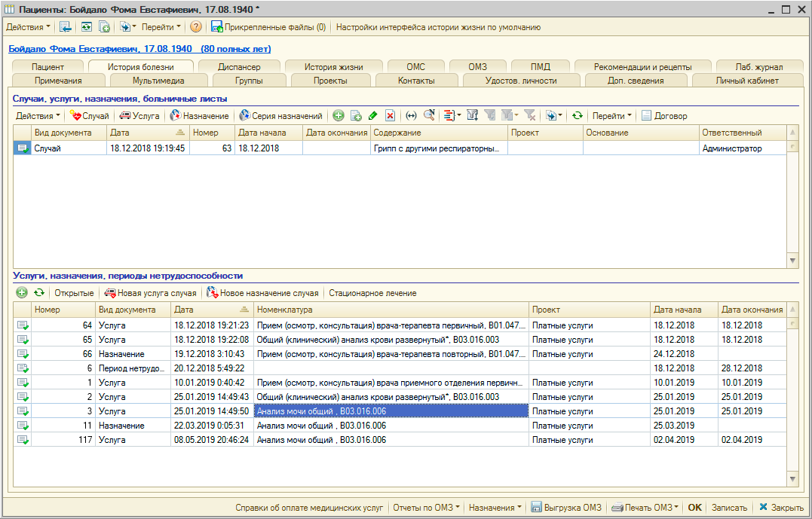Click the set date interval icon
The image size is (812, 519).
[411, 116]
